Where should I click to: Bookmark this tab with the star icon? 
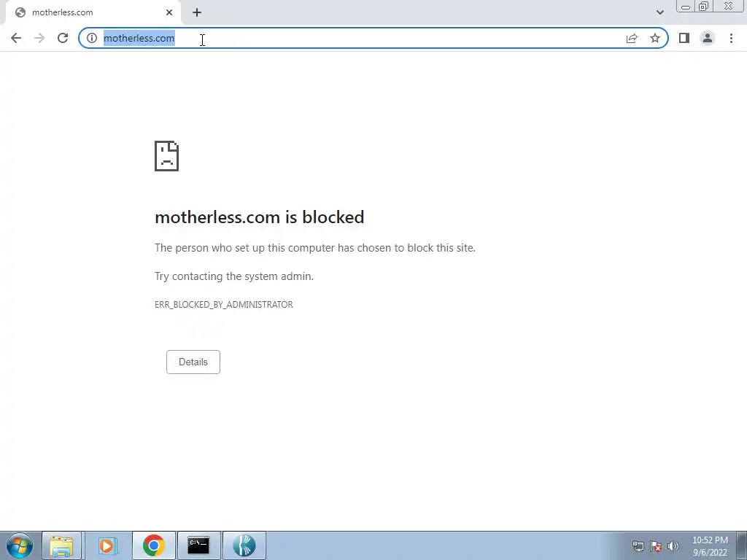655,38
